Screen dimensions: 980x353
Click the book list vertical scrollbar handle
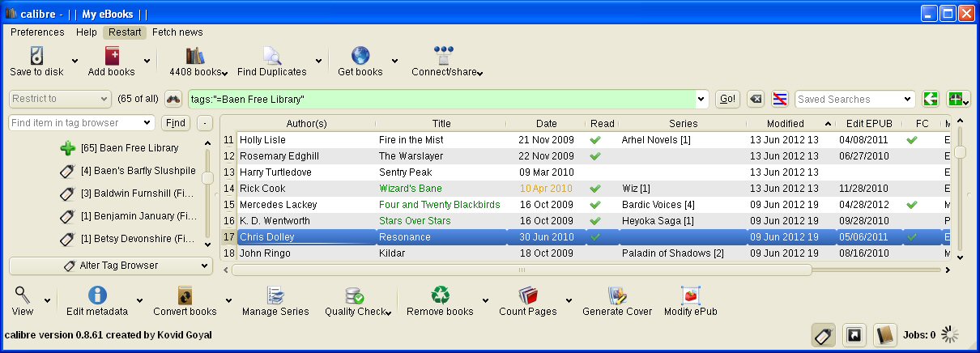pyautogui.click(x=961, y=151)
